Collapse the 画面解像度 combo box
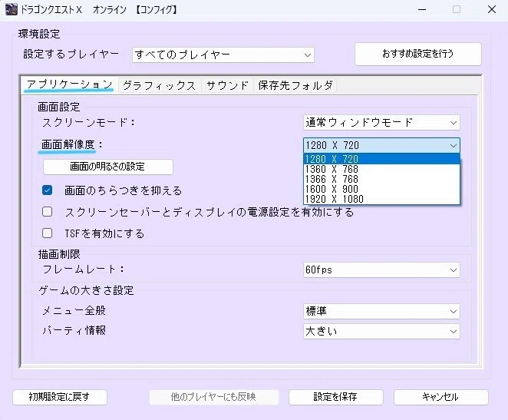 pos(381,145)
